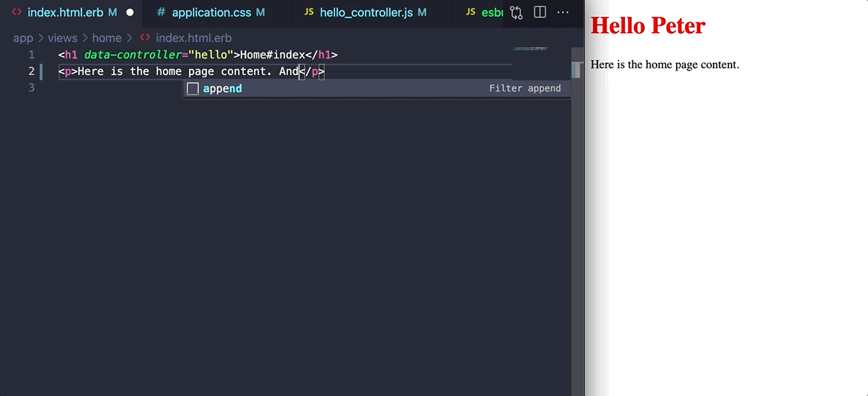The image size is (868, 396).
Task: Click the CSS hash icon on application.css tab
Action: click(161, 12)
